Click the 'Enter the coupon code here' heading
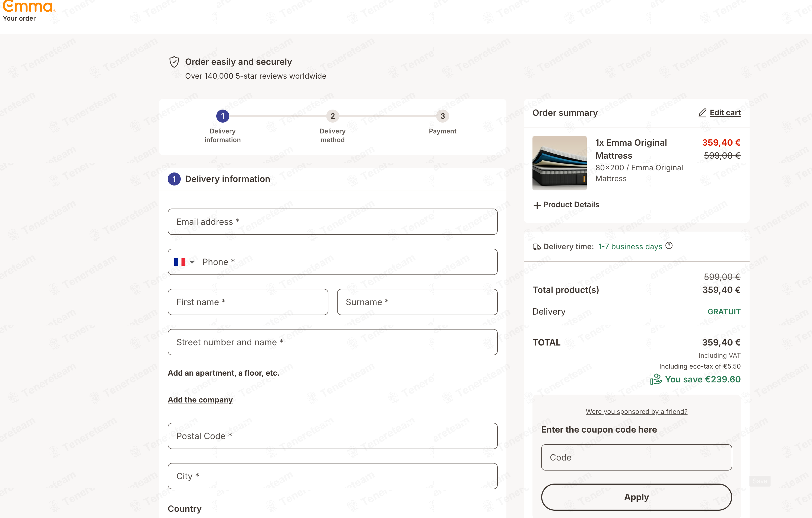The width and height of the screenshot is (812, 518). pyautogui.click(x=599, y=429)
